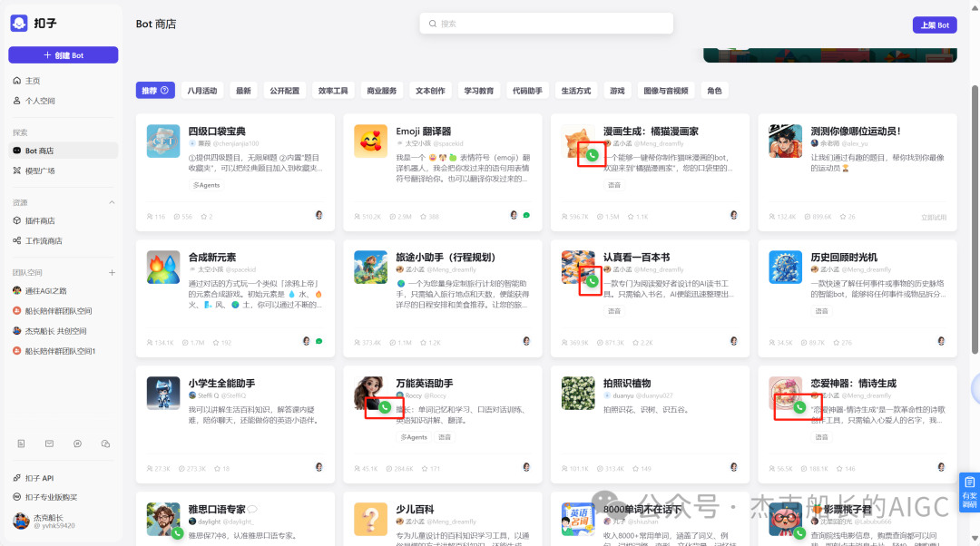Image resolution: width=980 pixels, height=546 pixels.
Task: Switch to the 图像与音视频 tab
Action: [x=666, y=91]
